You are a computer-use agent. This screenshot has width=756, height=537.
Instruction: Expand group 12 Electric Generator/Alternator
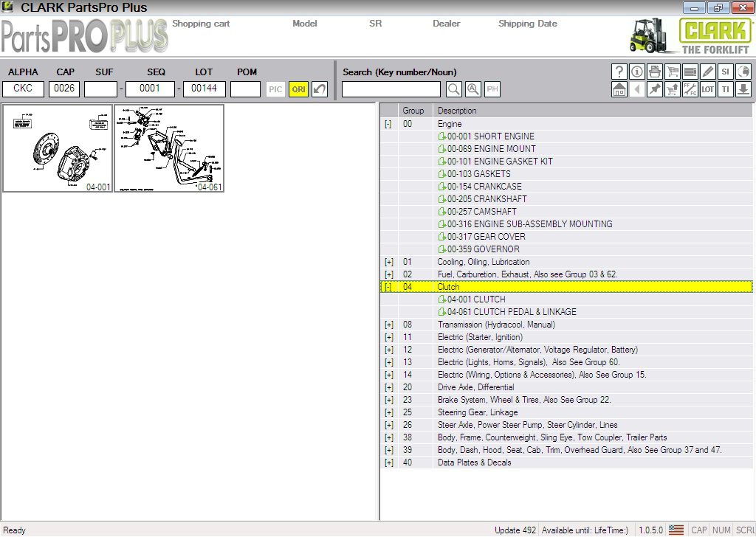[x=388, y=350]
